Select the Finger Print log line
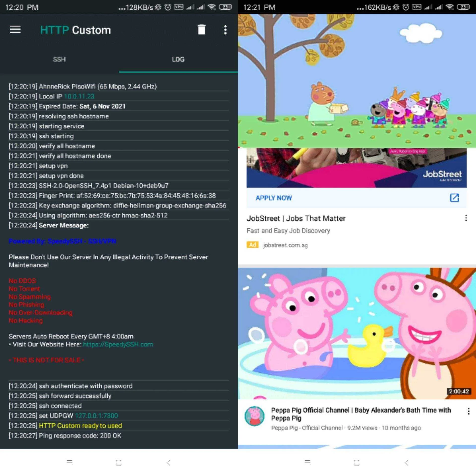476x476 pixels. point(112,195)
